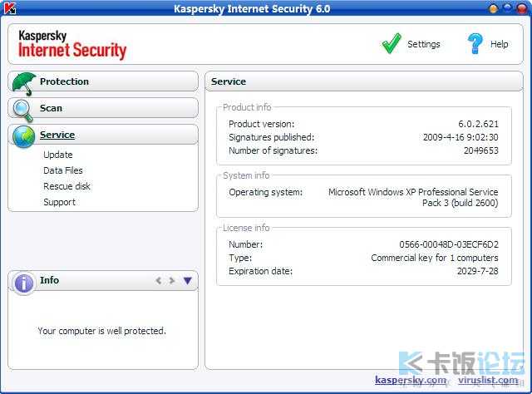Click the green checkmark Settings icon

(x=392, y=43)
